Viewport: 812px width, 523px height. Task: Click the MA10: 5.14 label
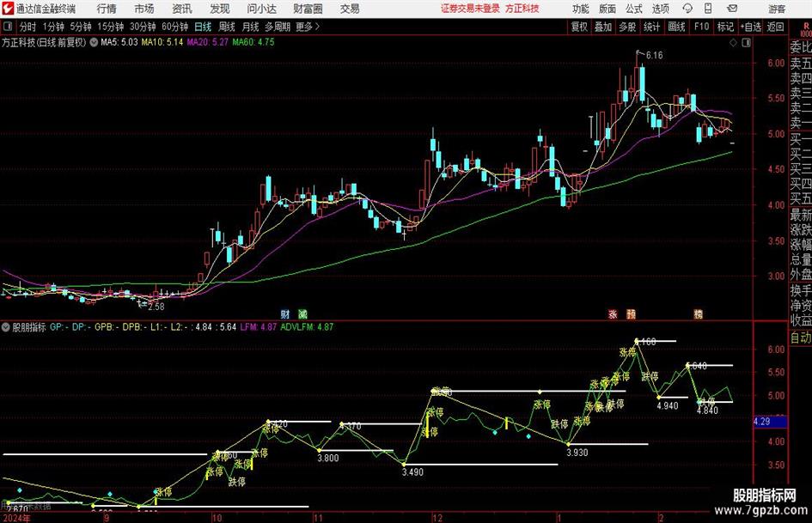(162, 42)
